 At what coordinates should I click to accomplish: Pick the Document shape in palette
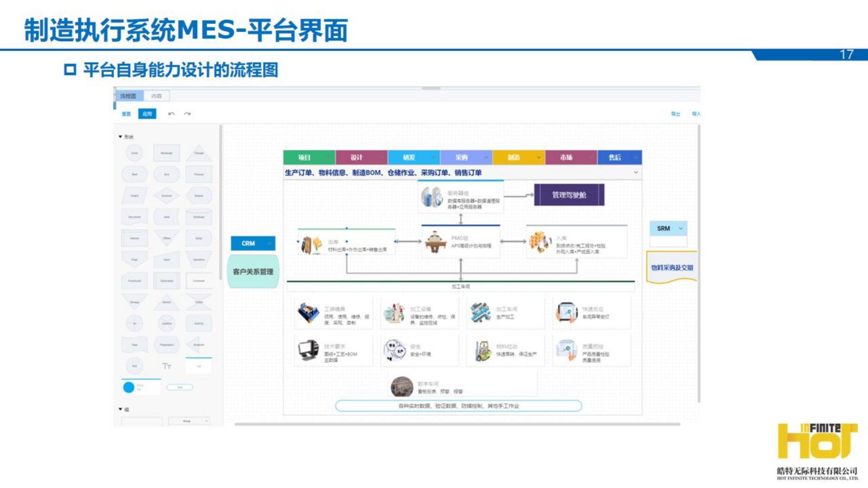coord(134,217)
